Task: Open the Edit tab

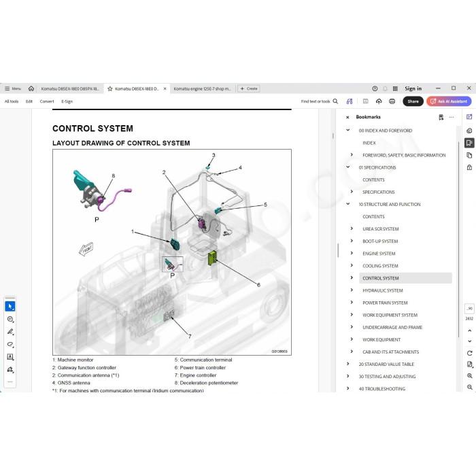Action: 29,101
